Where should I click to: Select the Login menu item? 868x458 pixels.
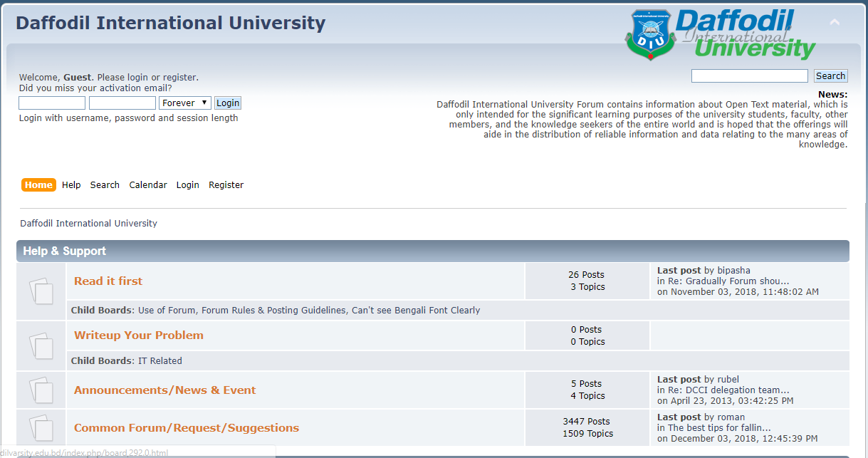tap(188, 185)
